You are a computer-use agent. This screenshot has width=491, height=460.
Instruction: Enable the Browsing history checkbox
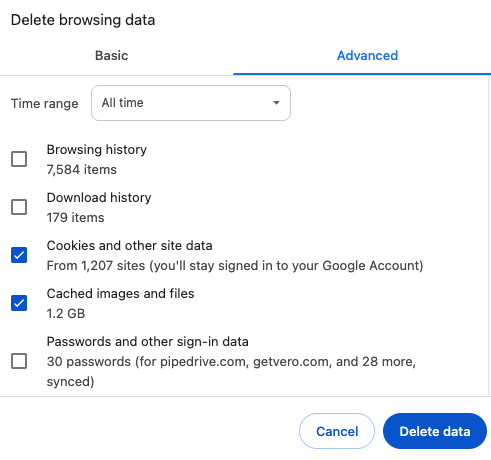[x=19, y=159]
